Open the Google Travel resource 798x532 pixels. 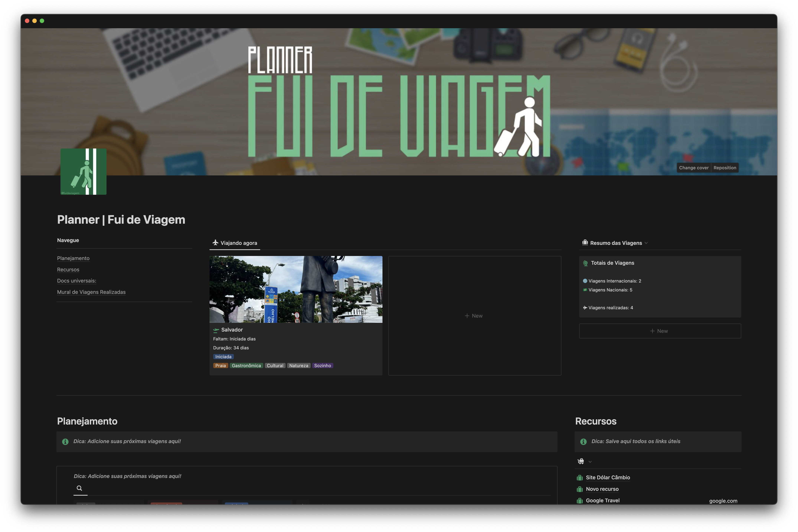pyautogui.click(x=603, y=501)
